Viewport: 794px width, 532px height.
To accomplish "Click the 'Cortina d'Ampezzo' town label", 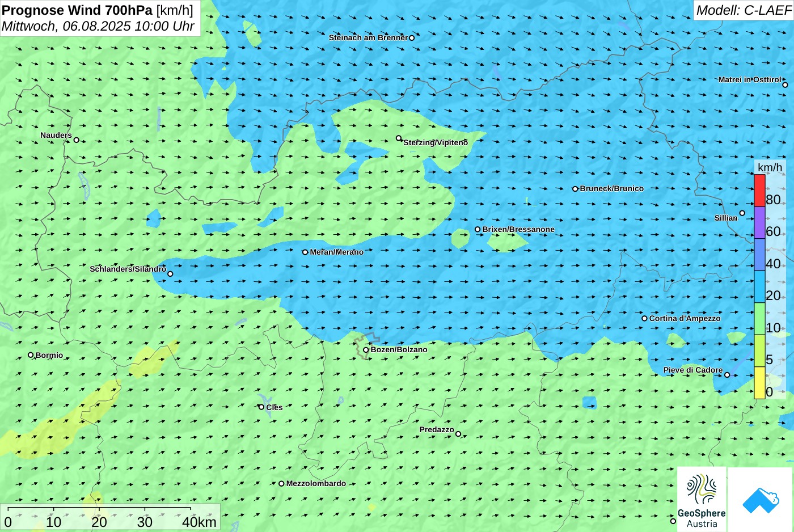I will 685,318.
